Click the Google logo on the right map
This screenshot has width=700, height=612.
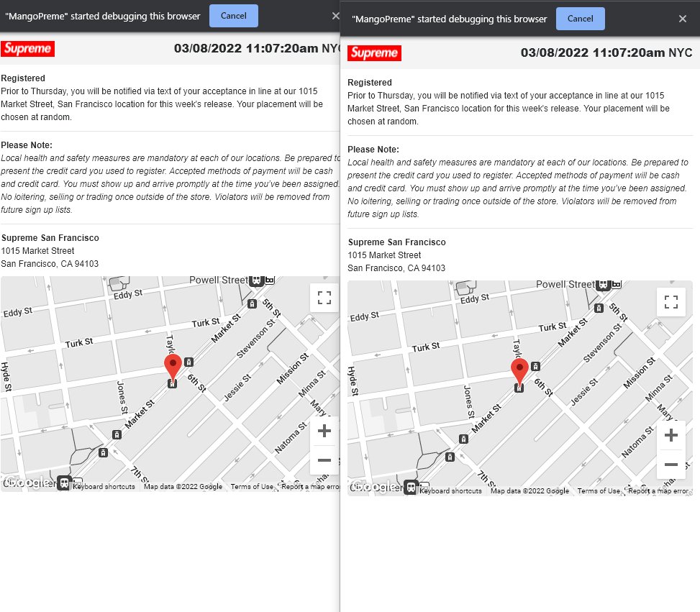(x=374, y=488)
